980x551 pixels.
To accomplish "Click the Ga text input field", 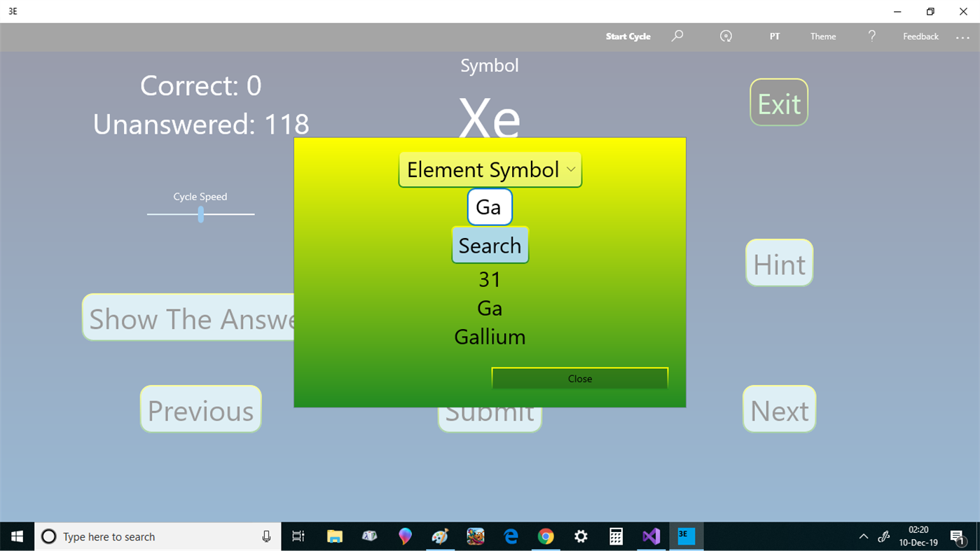I will point(489,207).
